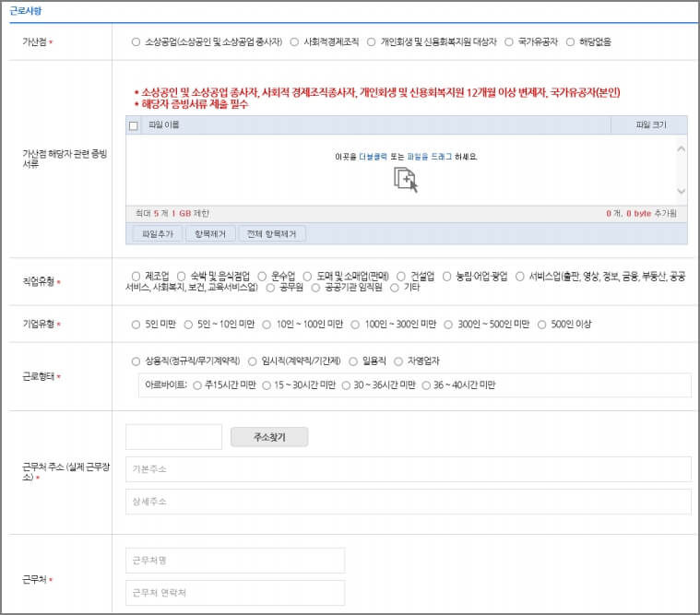Select part-time 36~40시간 미만 option
Image resolution: width=700 pixels, height=615 pixels.
(426, 385)
